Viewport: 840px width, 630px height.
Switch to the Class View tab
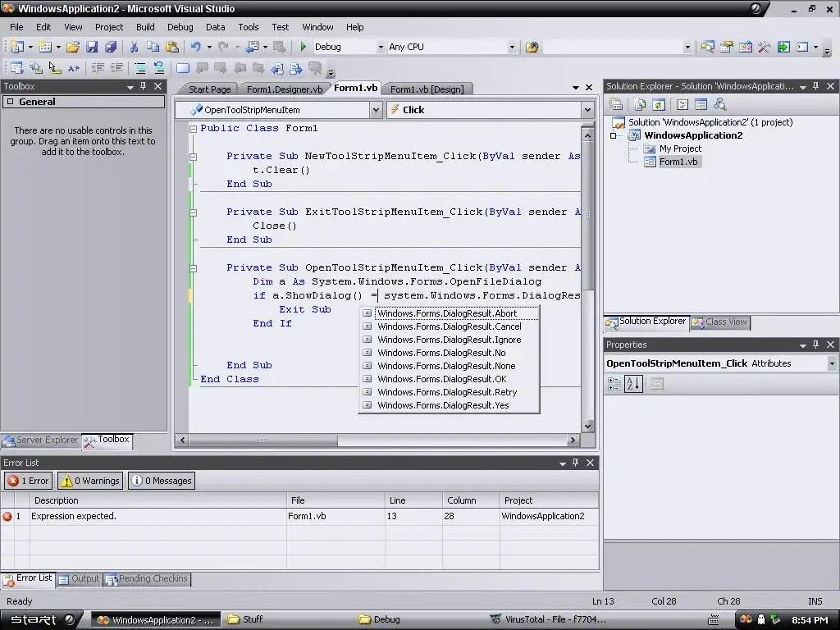720,322
